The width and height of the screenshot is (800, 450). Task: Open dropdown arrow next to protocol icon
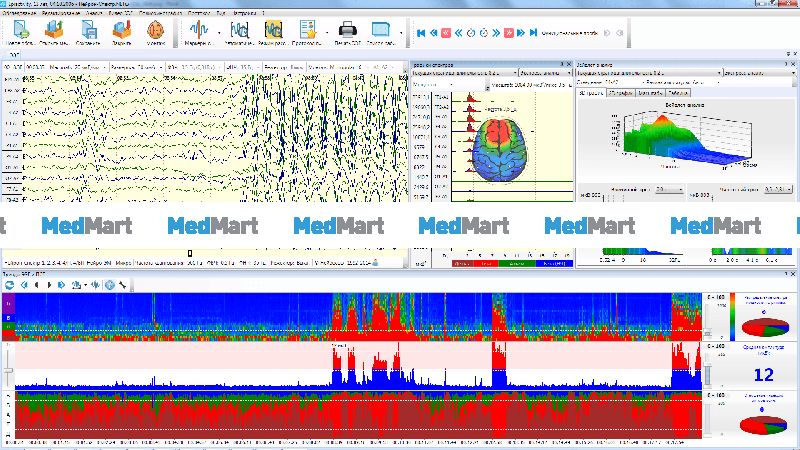coord(327,33)
